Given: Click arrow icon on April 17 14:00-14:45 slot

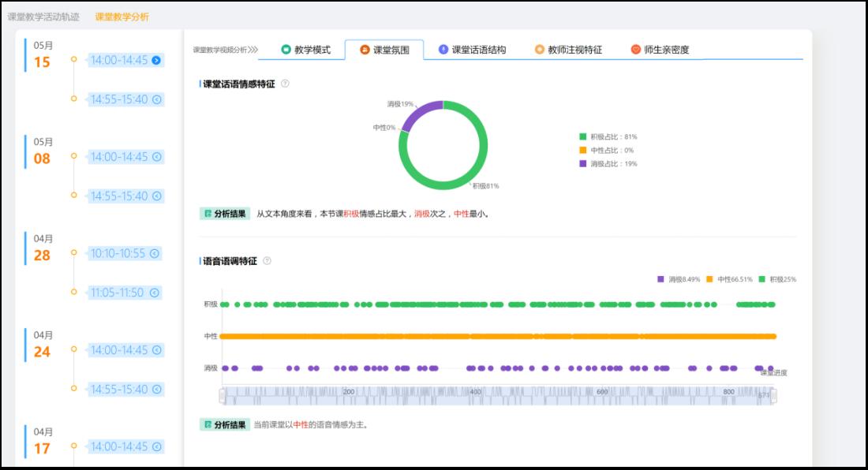Looking at the screenshot, I should [156, 446].
